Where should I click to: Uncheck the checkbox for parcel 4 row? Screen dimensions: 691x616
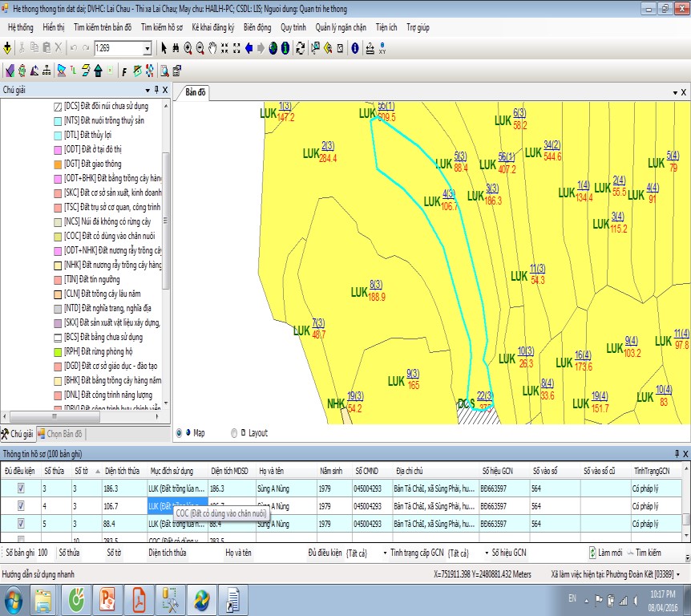click(x=21, y=506)
